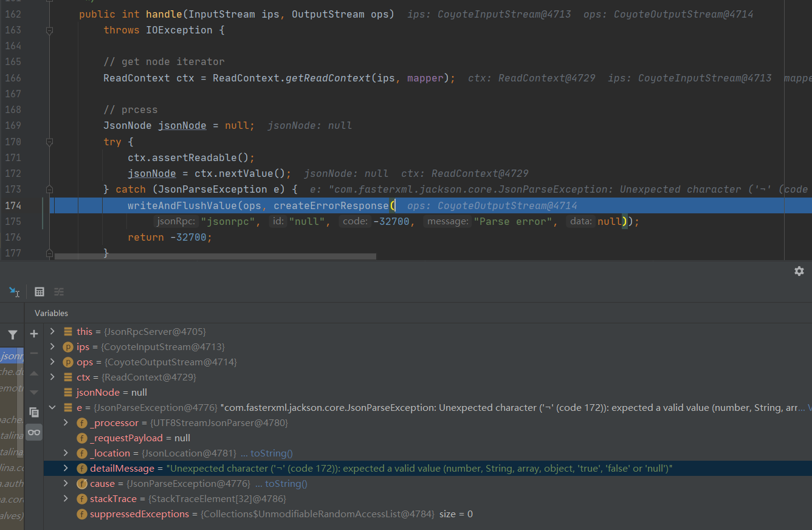Click the Run to Cursor icon
The width and height of the screenshot is (812, 530).
[14, 292]
